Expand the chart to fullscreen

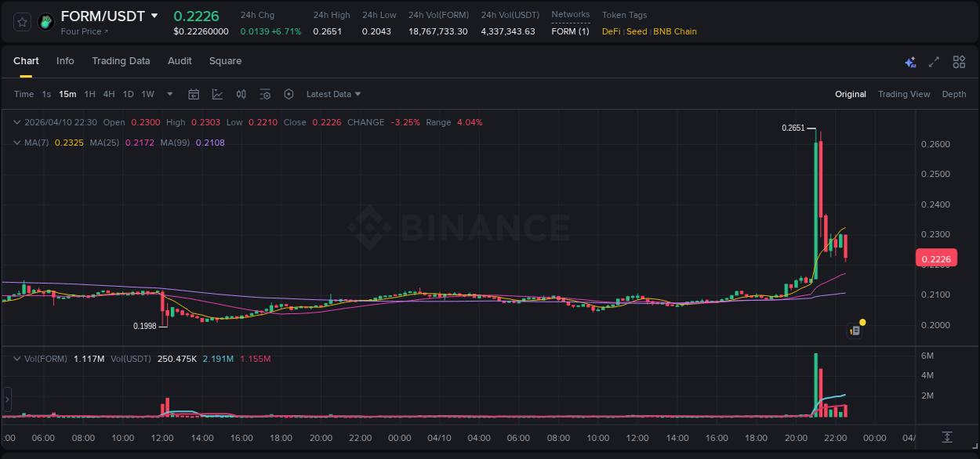point(934,61)
